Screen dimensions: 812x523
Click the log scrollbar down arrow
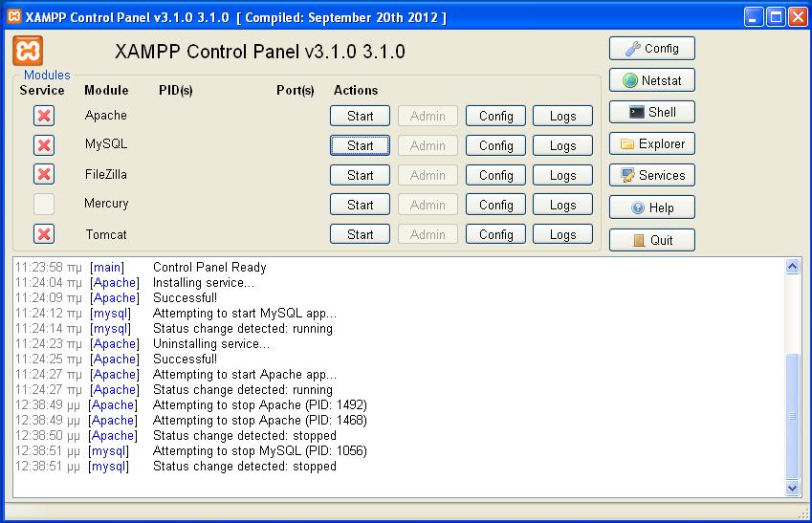point(792,488)
